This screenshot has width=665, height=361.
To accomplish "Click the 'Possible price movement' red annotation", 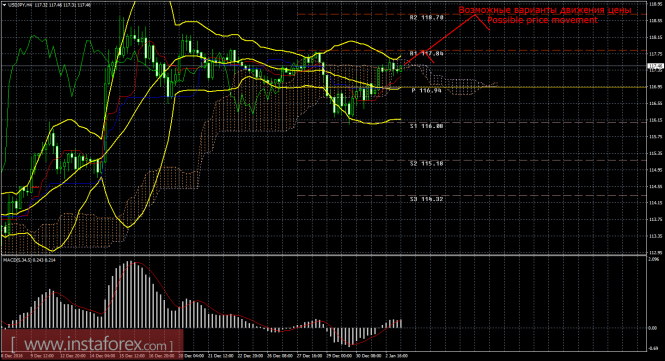I will [542, 20].
